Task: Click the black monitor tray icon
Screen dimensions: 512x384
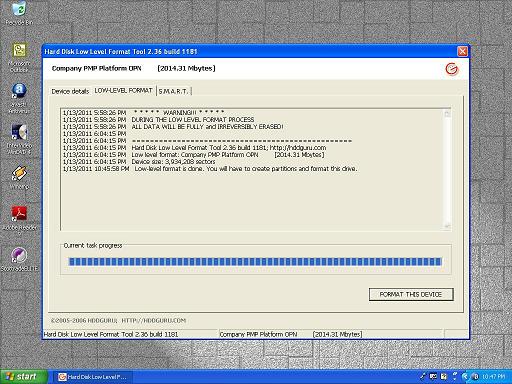Action: coord(433,377)
